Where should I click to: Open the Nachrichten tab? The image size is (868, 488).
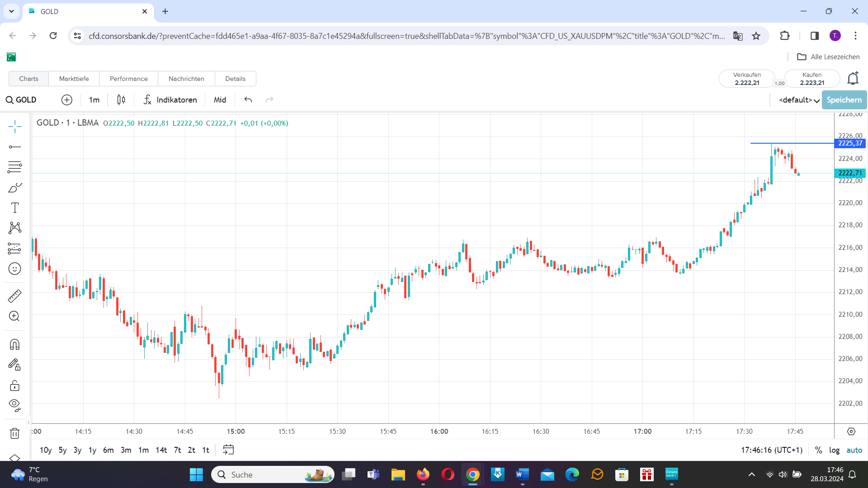[186, 79]
